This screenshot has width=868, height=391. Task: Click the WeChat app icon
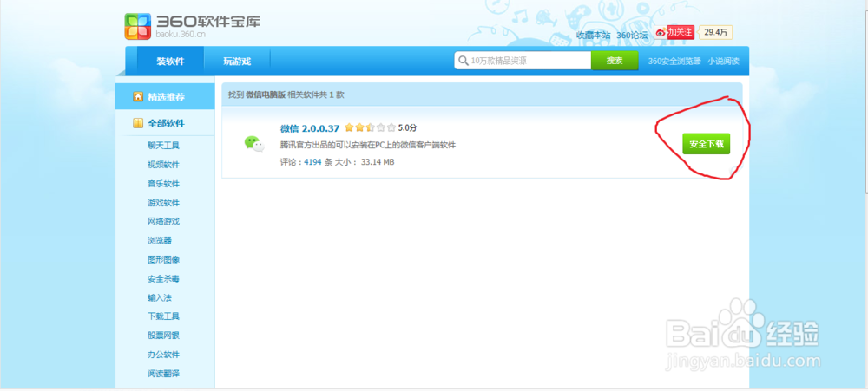254,144
